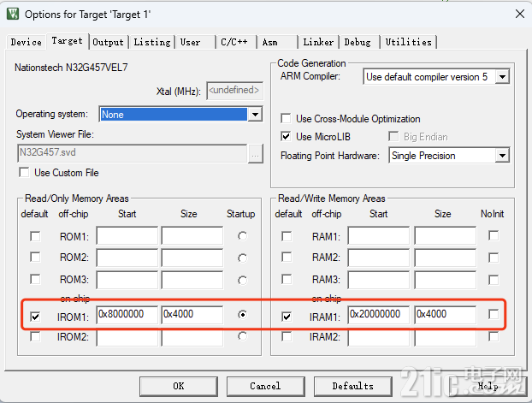Open the Debug tab
532x403 pixels.
pos(359,42)
